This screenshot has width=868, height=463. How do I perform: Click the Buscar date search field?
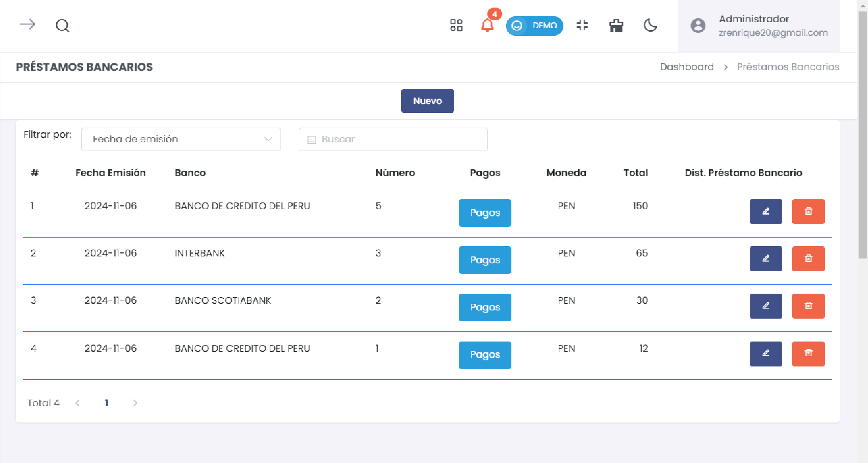393,139
